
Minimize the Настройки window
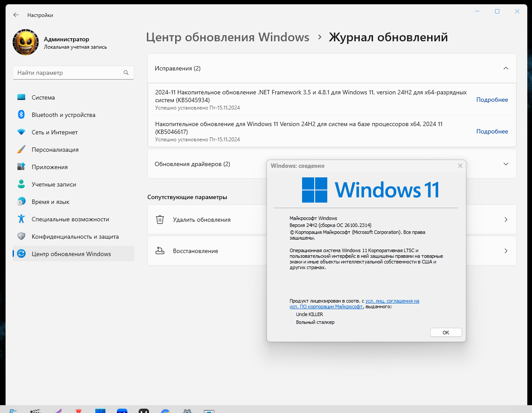click(477, 11)
